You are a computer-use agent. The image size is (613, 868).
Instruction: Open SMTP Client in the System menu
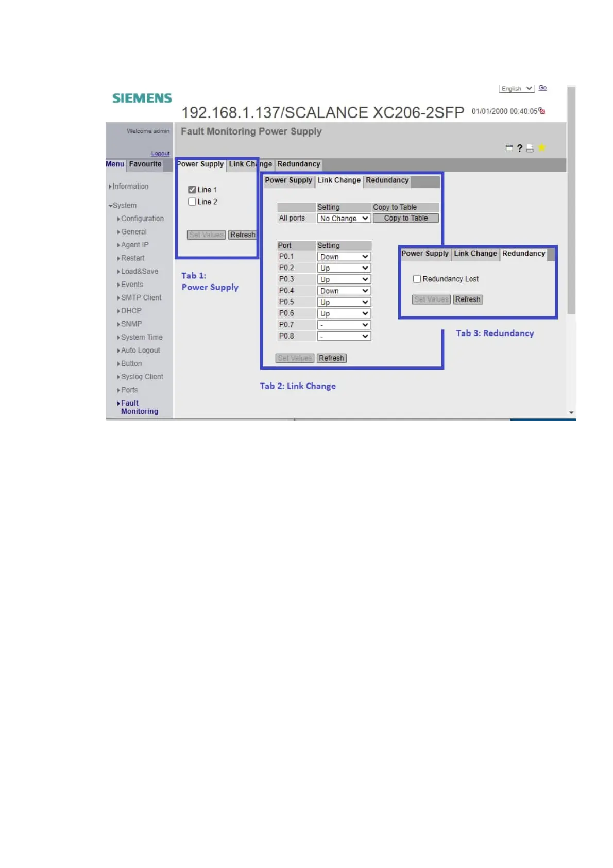139,298
